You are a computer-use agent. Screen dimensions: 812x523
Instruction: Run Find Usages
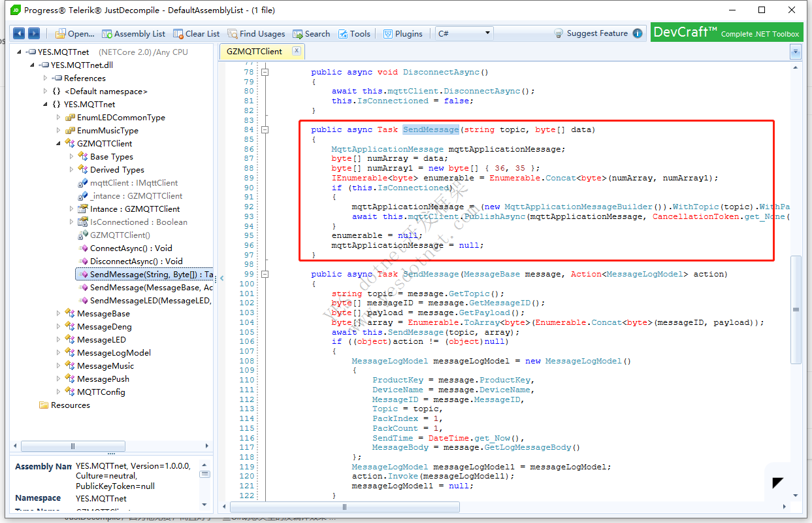[x=257, y=33]
